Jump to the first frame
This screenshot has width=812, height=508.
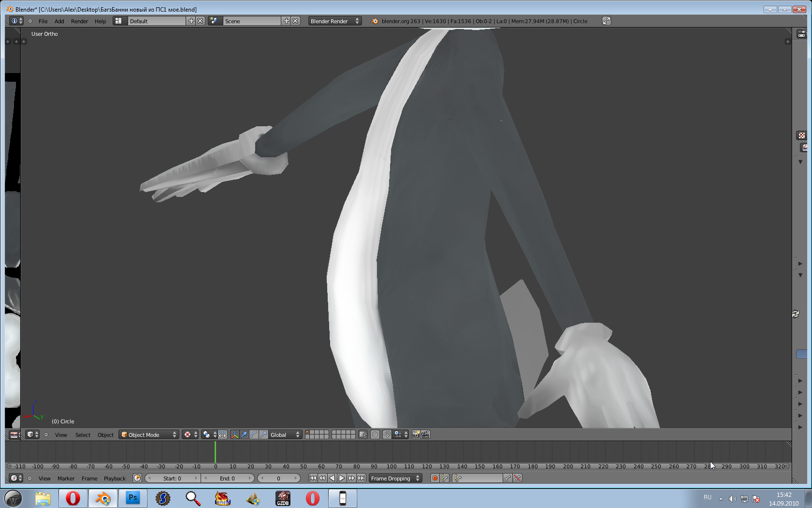tap(313, 478)
